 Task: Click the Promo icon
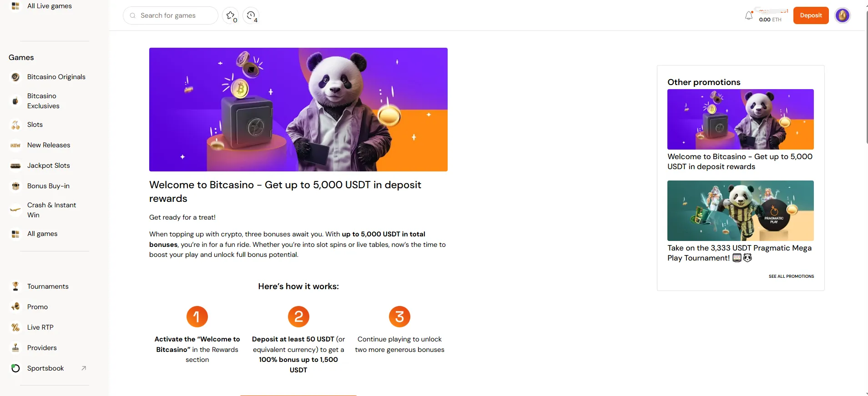pos(15,307)
